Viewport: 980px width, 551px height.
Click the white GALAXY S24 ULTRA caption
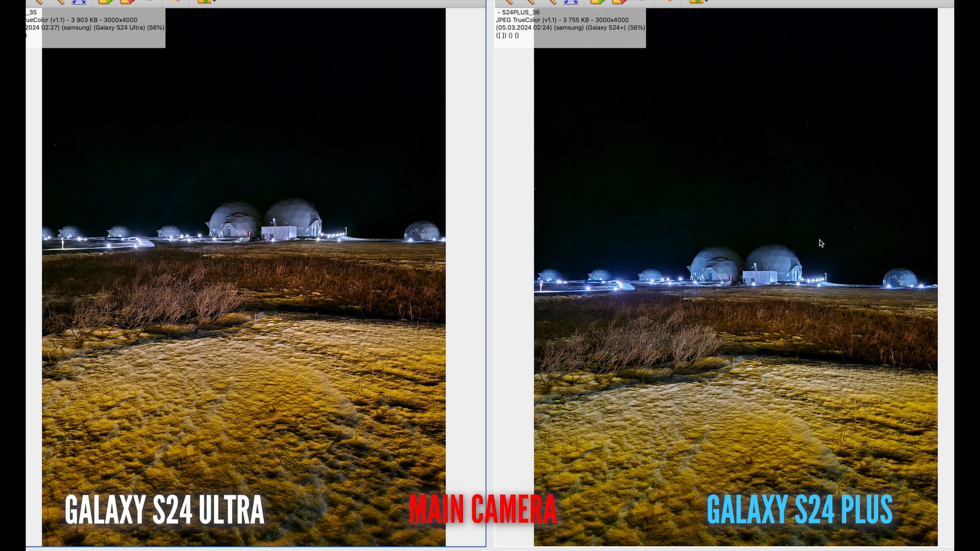tap(164, 510)
